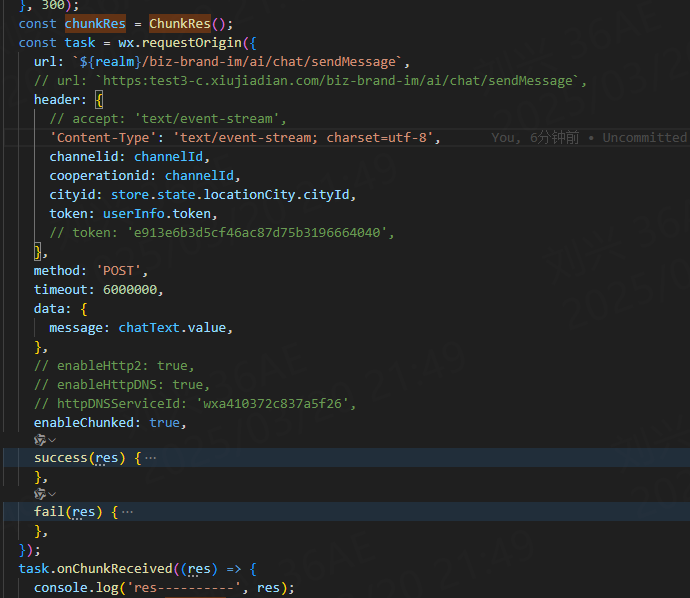Click the task constant name in const declaration
Image resolution: width=690 pixels, height=598 pixels.
80,43
